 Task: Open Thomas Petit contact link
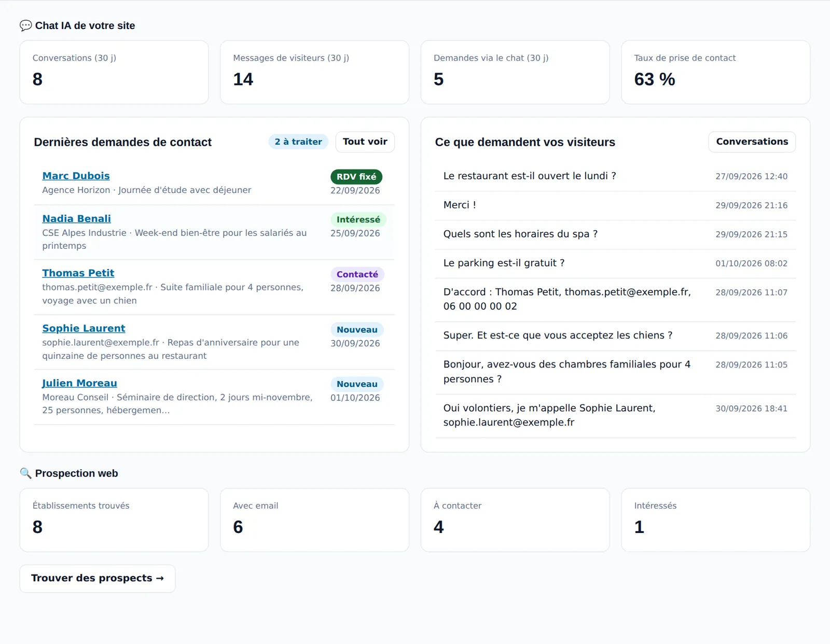pyautogui.click(x=78, y=273)
